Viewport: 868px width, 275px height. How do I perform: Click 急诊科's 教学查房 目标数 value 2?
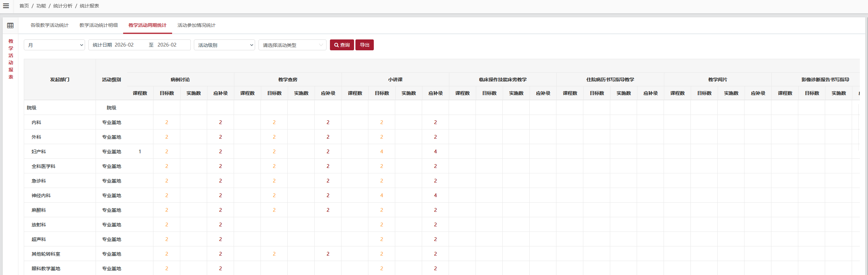pos(274,181)
